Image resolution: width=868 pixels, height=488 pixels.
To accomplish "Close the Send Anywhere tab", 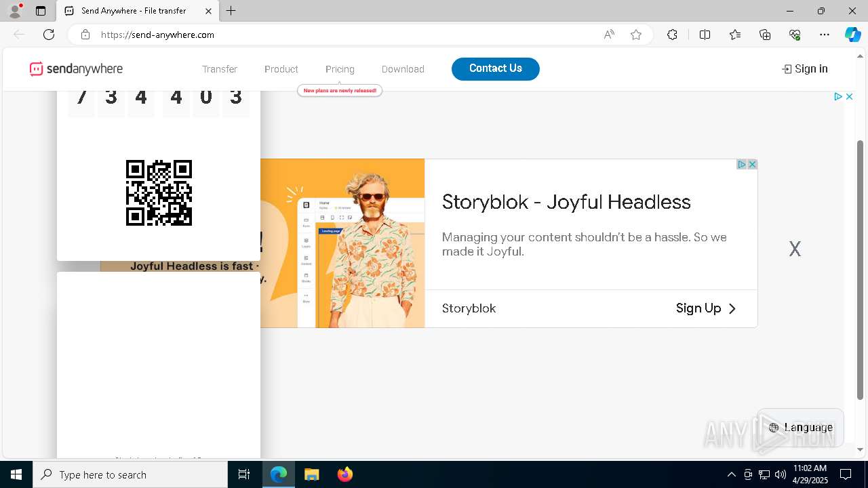I will click(209, 11).
